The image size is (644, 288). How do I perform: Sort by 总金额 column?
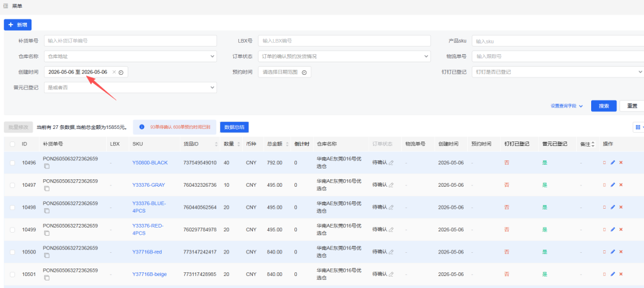point(287,144)
